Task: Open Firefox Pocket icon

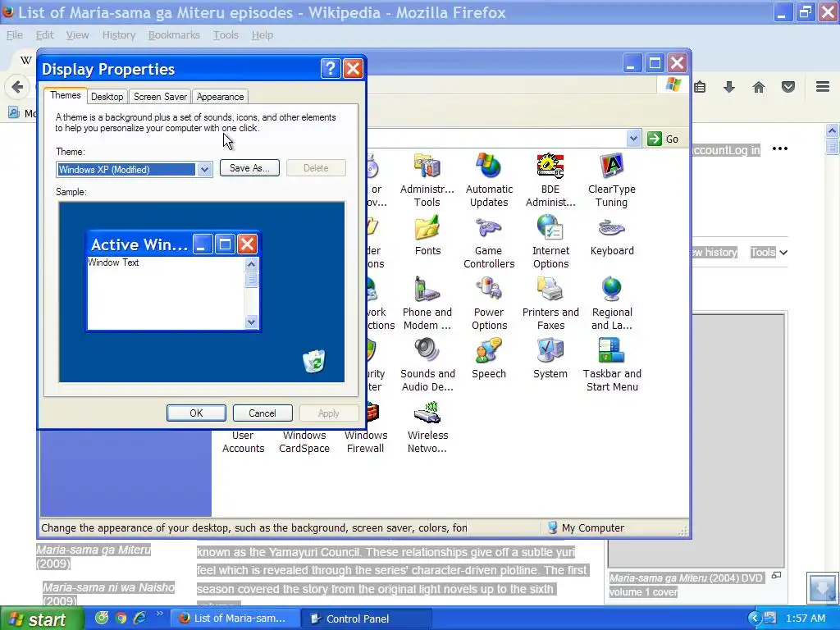Action: (x=788, y=87)
